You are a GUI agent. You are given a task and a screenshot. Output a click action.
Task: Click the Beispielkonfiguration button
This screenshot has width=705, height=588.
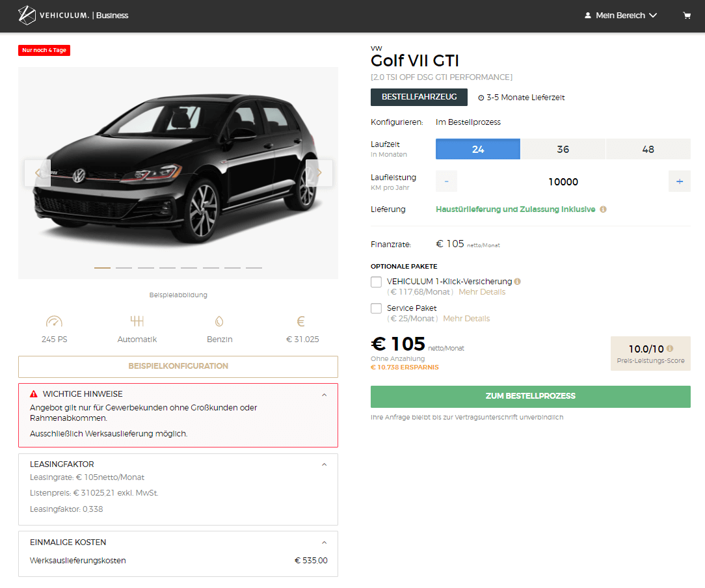(178, 366)
